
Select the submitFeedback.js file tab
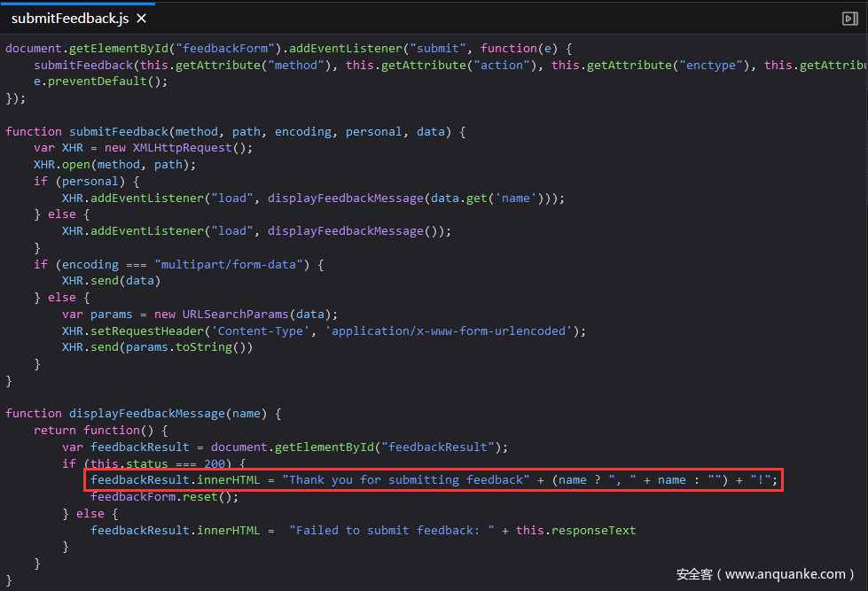pyautogui.click(x=69, y=18)
